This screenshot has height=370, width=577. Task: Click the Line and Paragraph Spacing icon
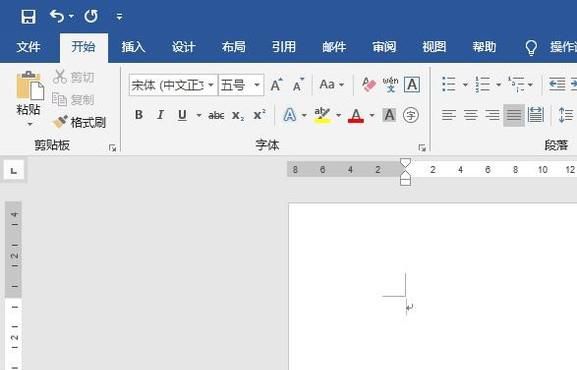566,115
